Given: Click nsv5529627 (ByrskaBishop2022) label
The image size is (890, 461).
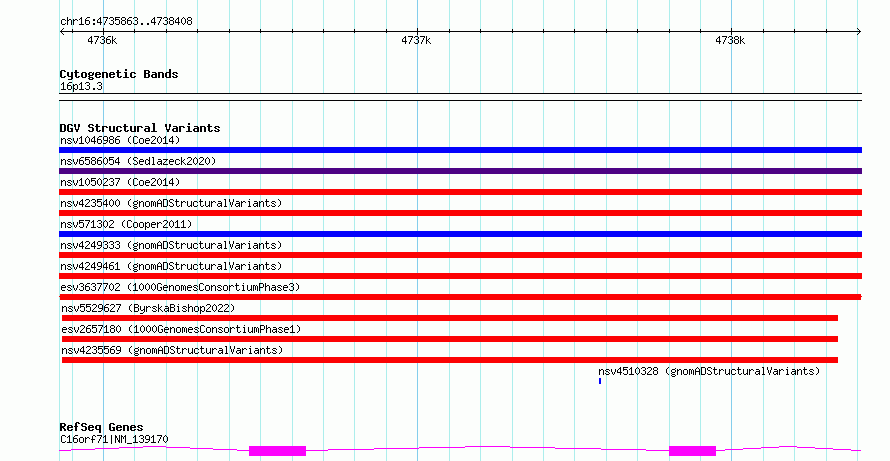Looking at the screenshot, I should (148, 308).
